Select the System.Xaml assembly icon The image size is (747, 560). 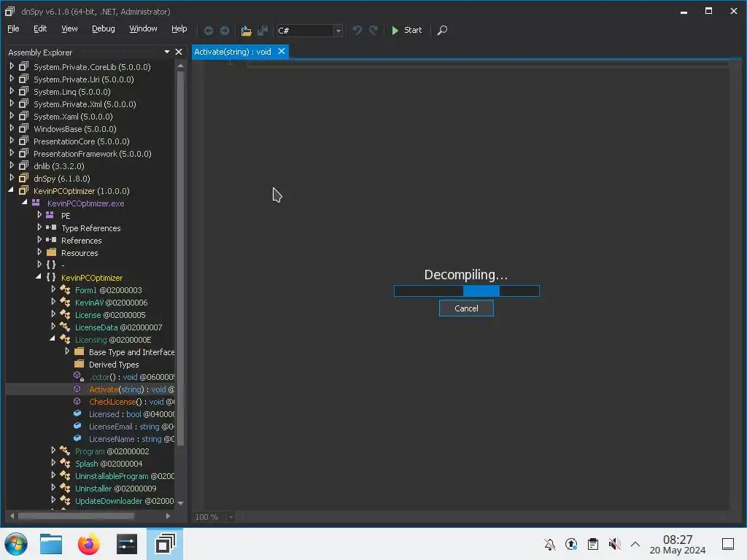(23, 116)
